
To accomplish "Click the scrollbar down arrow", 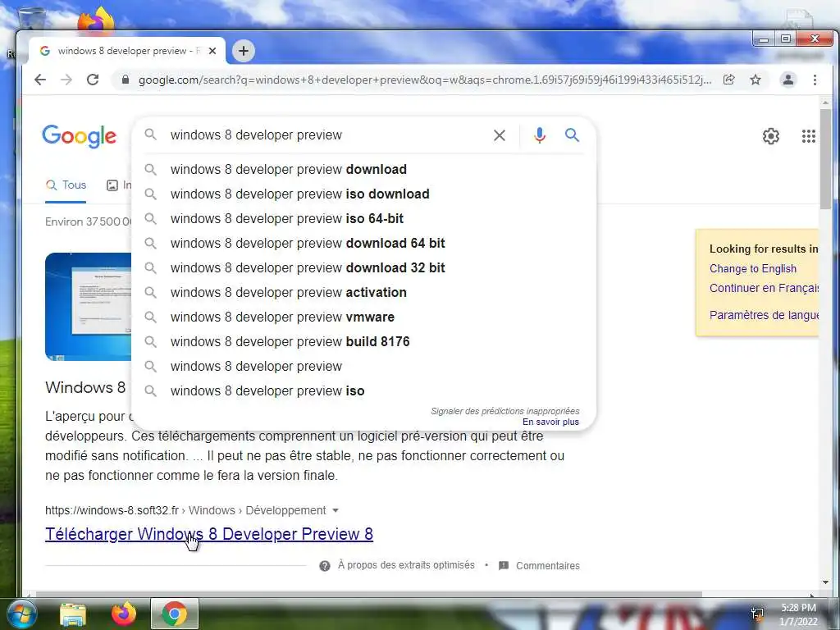I will (825, 582).
